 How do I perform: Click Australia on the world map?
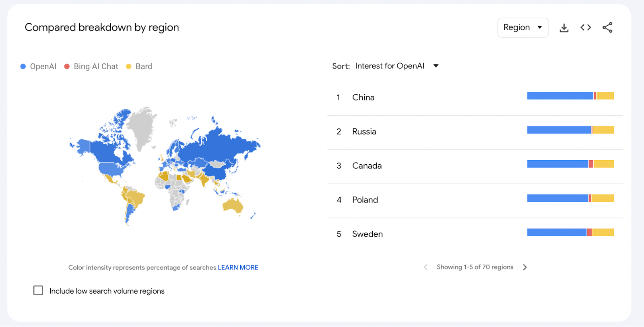pos(233,205)
